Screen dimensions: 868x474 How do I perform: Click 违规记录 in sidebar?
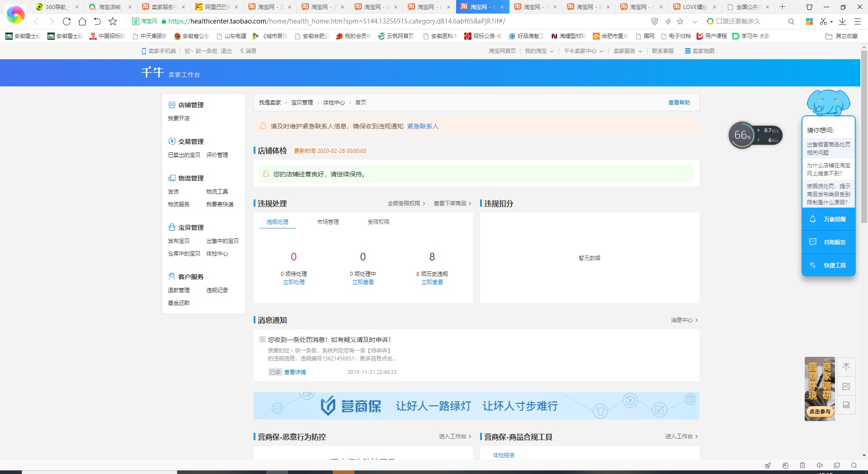(217, 290)
